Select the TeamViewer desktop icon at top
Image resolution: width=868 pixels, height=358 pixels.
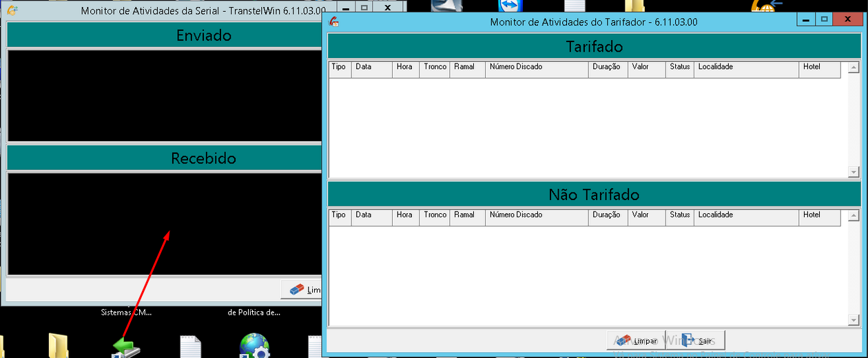click(510, 6)
